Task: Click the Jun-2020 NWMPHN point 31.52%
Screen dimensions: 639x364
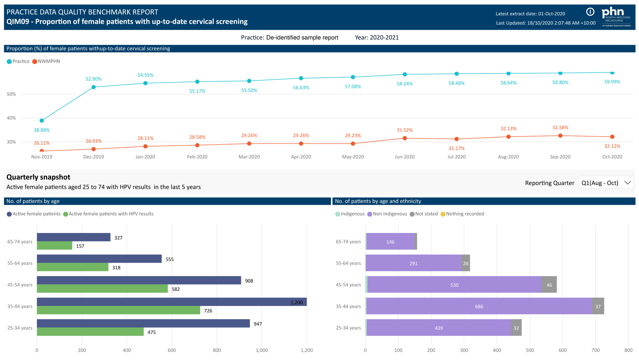Action: 404,138
